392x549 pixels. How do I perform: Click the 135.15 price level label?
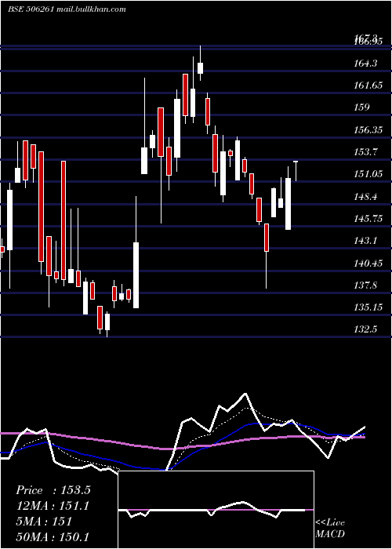[x=368, y=307]
